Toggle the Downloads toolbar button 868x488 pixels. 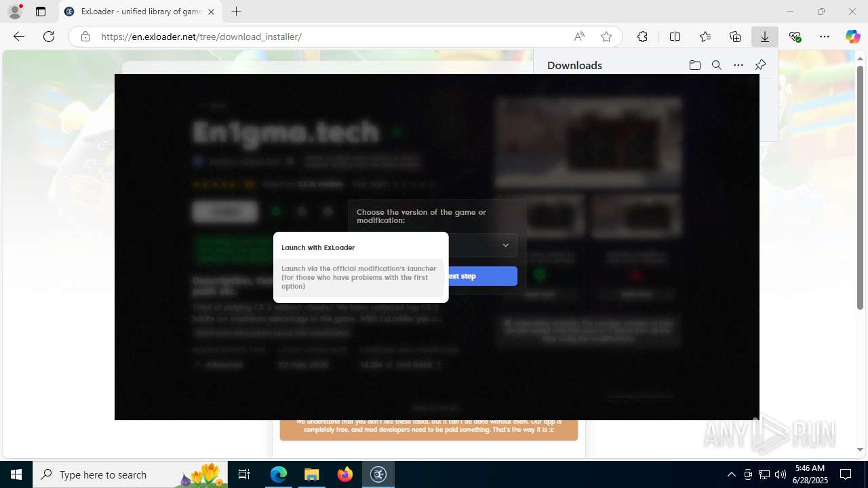[x=765, y=37]
